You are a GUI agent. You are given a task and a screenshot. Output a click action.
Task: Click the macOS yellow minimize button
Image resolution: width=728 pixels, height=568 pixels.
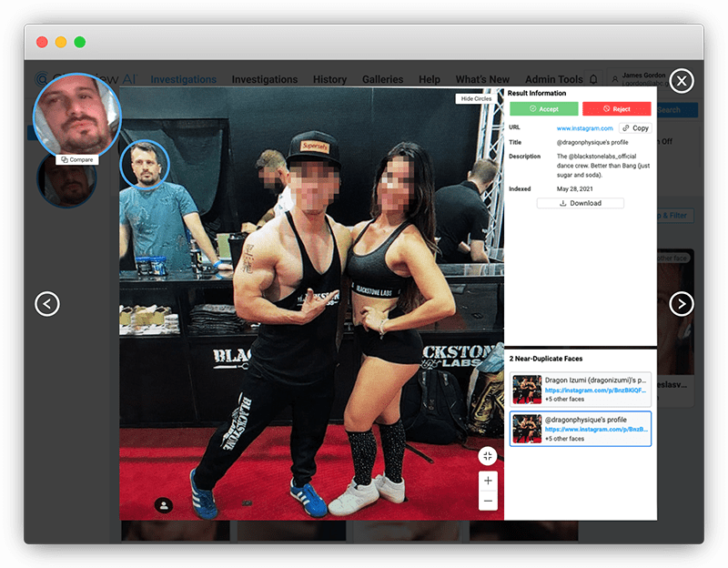pos(61,42)
